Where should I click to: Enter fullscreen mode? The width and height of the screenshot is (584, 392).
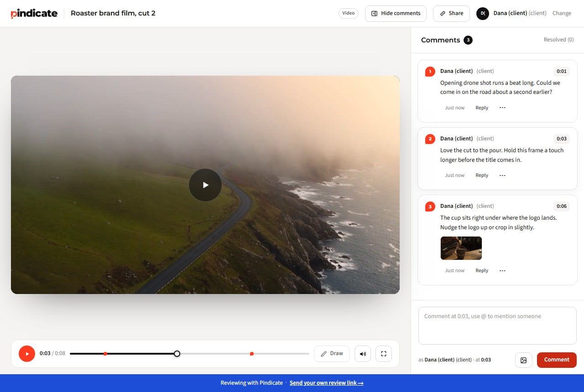384,354
